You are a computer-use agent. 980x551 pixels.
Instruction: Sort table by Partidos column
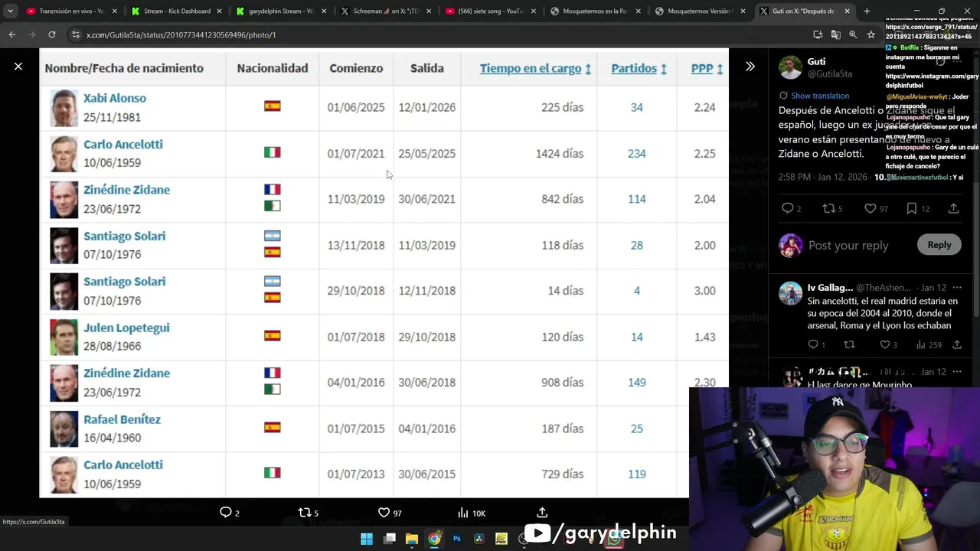(x=639, y=68)
